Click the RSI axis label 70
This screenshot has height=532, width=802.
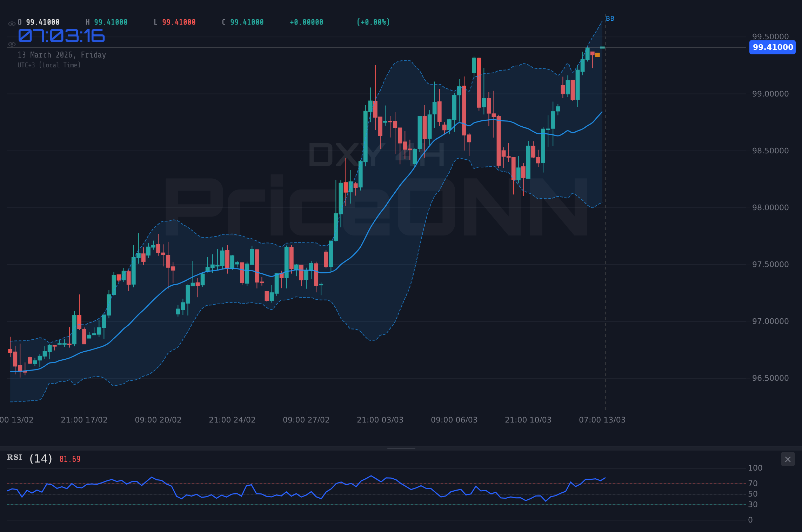point(753,483)
